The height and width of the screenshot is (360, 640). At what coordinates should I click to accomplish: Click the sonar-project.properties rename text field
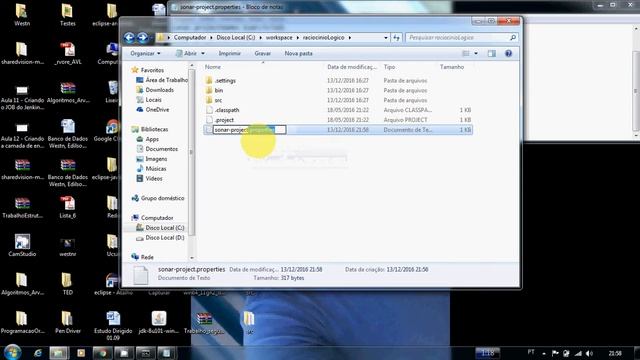[249, 130]
